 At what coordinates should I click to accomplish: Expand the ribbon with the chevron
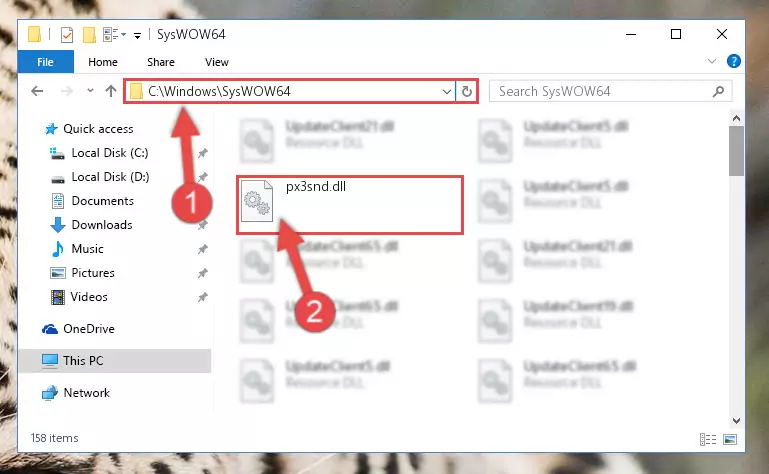[712, 61]
